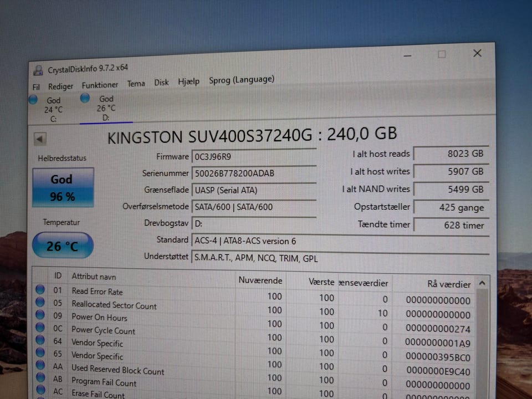
Task: Click the Tændte timer value 628 timer
Action: tap(451, 225)
